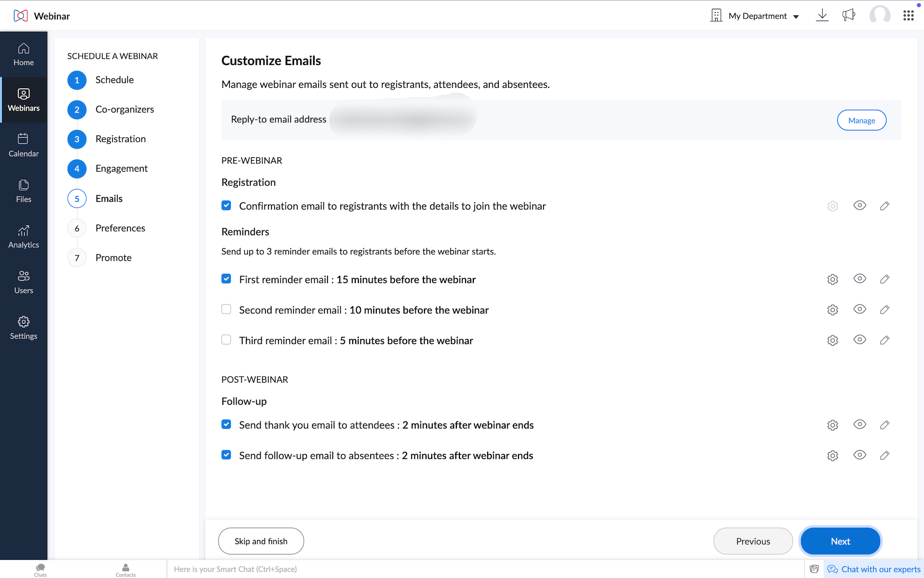
Task: Open Home from the left sidebar
Action: (23, 54)
